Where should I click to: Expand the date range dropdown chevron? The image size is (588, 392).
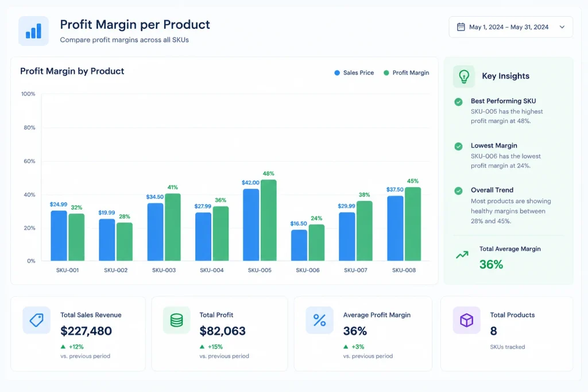[x=562, y=27]
